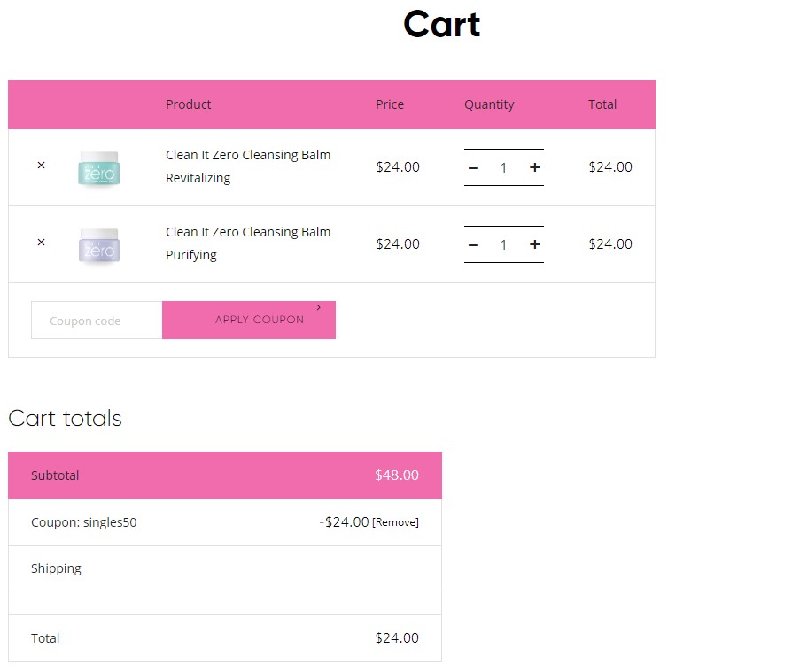Click the Cart page heading
Viewport: 792px width, 672px height.
[x=442, y=24]
